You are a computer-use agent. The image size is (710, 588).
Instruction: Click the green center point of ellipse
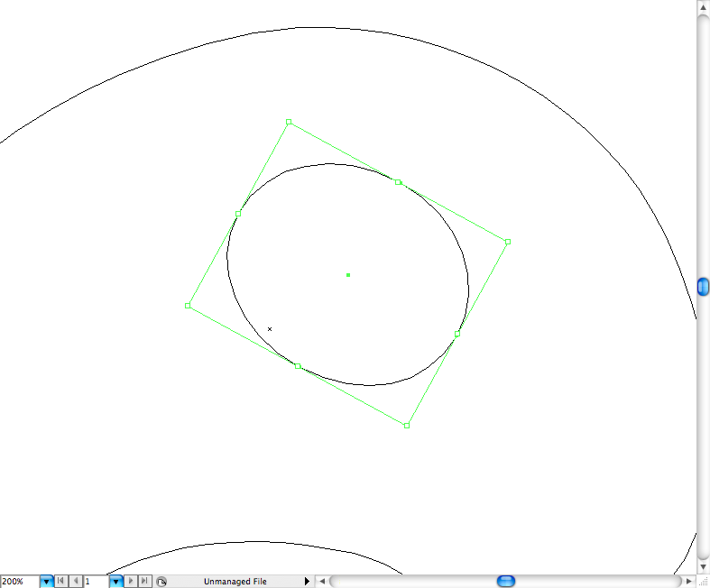tap(348, 275)
